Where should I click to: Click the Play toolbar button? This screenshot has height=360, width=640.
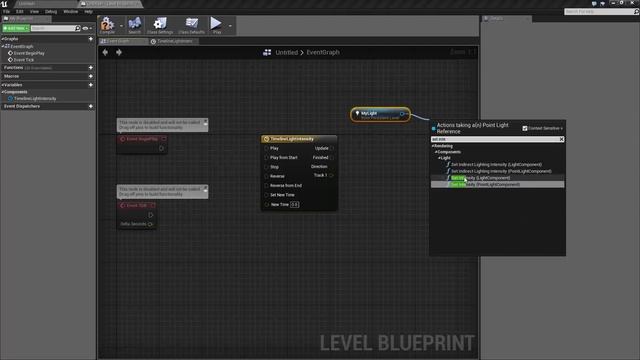tap(216, 25)
